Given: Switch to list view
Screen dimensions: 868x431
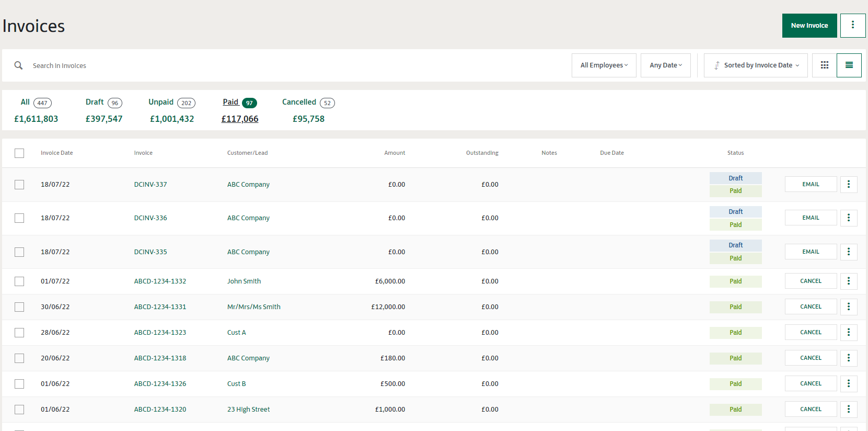Looking at the screenshot, I should point(849,65).
